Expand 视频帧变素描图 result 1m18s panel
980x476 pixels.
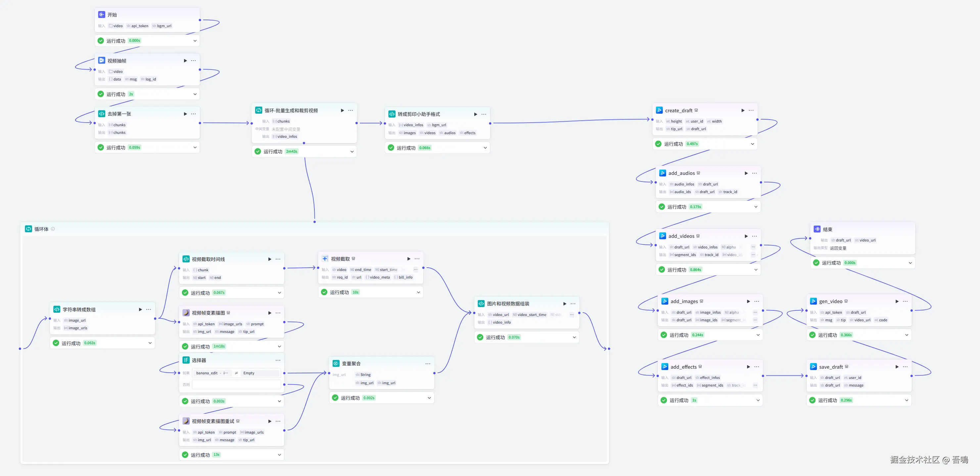(x=279, y=346)
